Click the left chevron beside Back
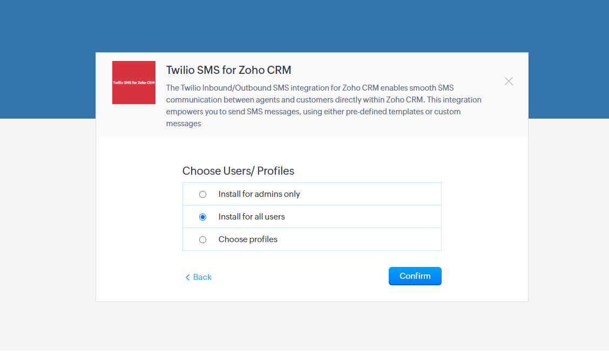The height and width of the screenshot is (364, 609). click(188, 277)
